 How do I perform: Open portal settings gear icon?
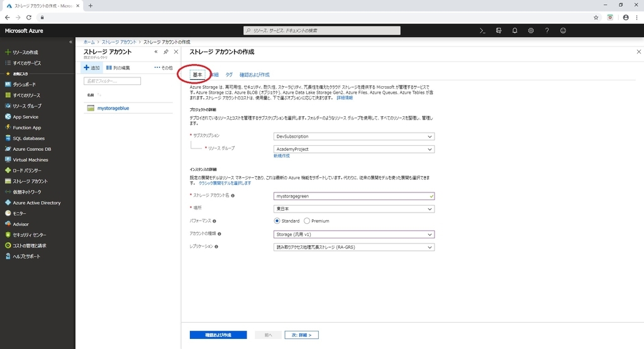pos(531,30)
